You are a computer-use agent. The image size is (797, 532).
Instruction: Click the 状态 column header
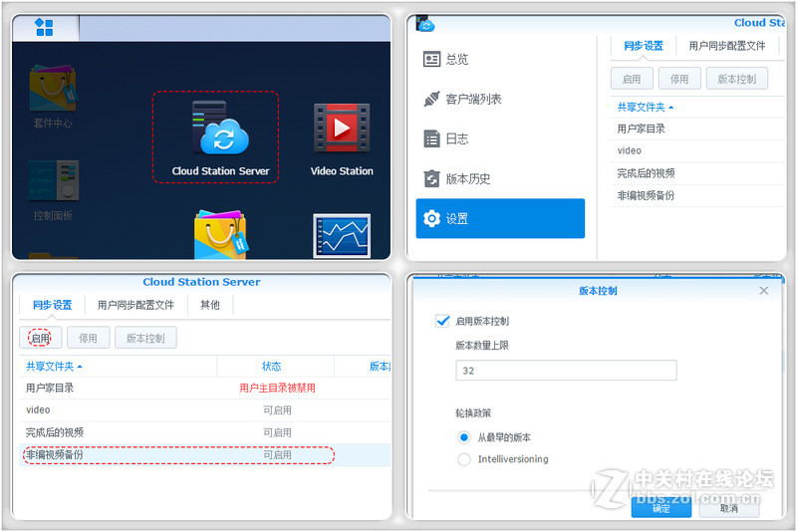(x=271, y=367)
